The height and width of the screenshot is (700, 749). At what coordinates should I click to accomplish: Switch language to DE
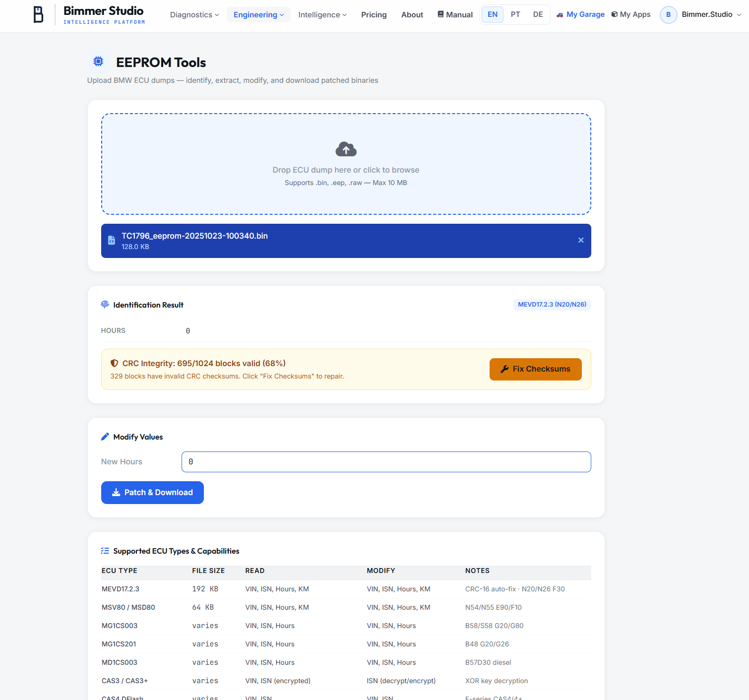point(538,14)
